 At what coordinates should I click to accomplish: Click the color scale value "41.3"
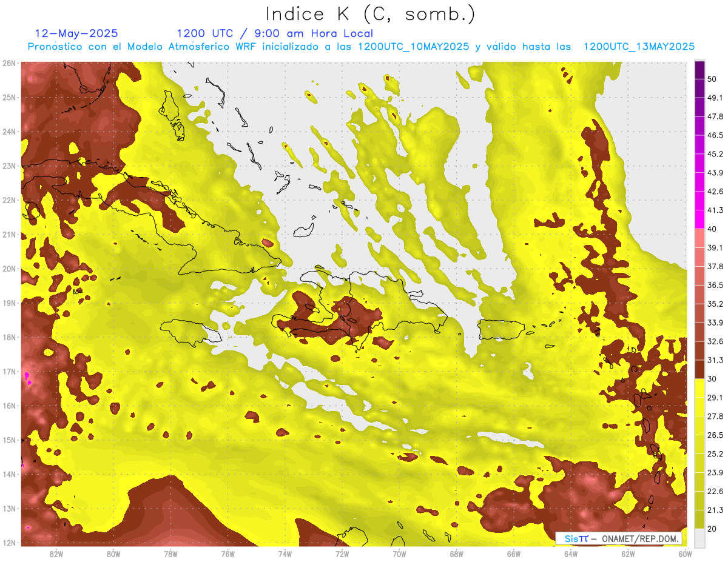(715, 210)
